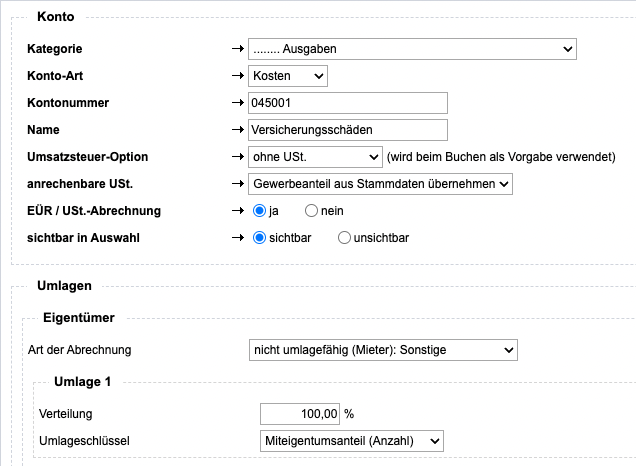Click the 'anrechenbare USt.' label text
Screen dimensions: 636x466
(x=80, y=184)
